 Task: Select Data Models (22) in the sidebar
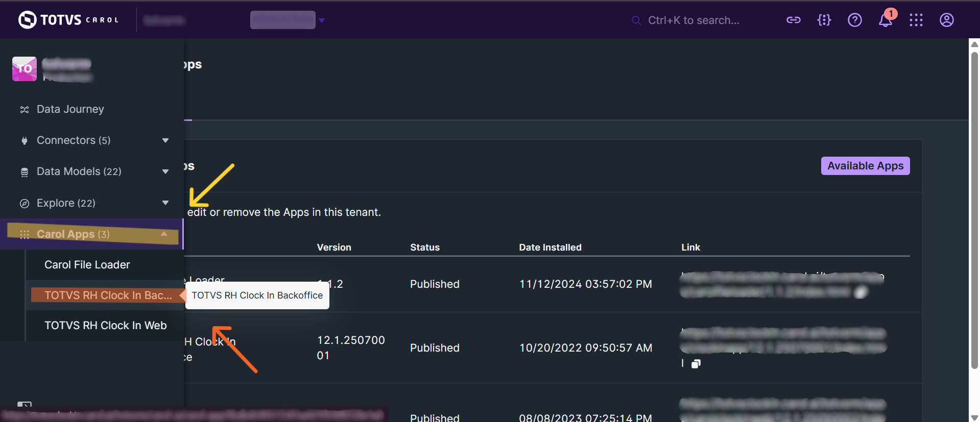79,171
